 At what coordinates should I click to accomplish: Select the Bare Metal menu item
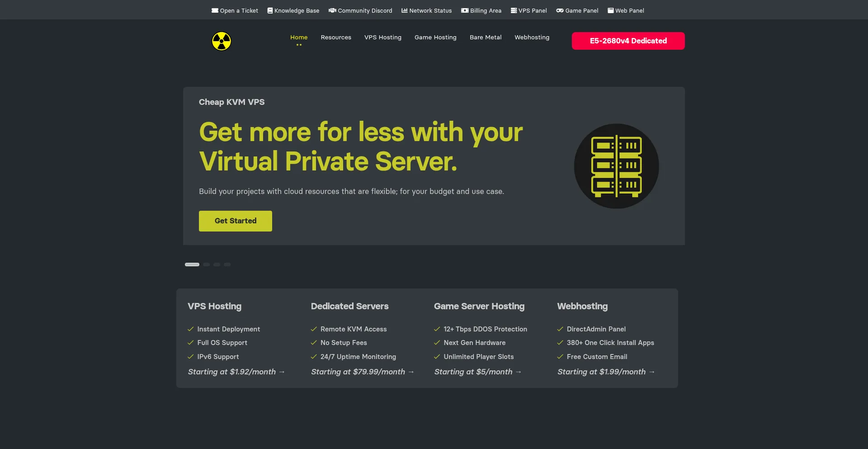click(486, 38)
